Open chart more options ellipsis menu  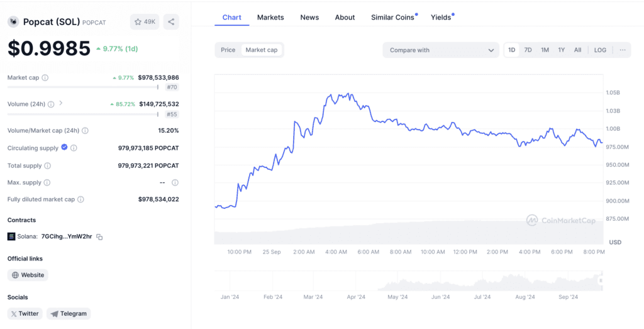[623, 50]
